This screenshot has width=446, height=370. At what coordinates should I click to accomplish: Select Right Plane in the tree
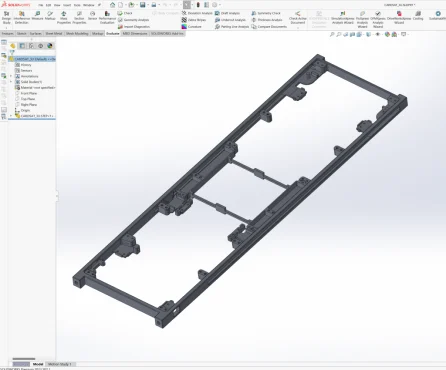(x=26, y=105)
